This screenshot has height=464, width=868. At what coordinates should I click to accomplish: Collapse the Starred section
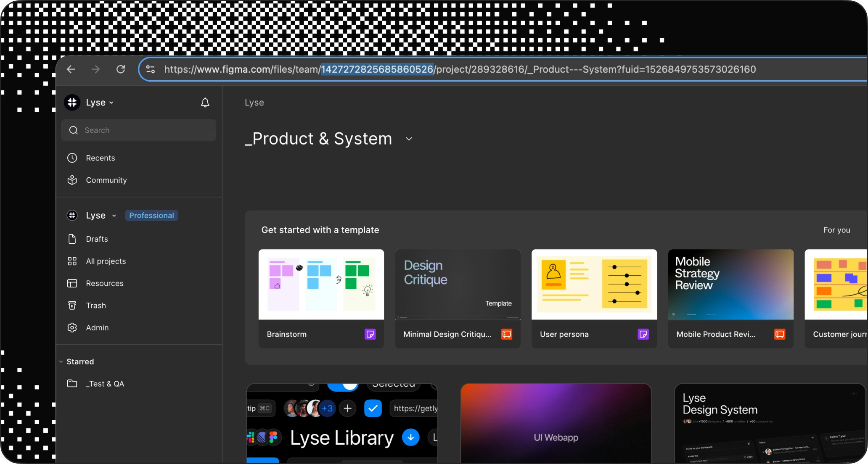coord(61,361)
